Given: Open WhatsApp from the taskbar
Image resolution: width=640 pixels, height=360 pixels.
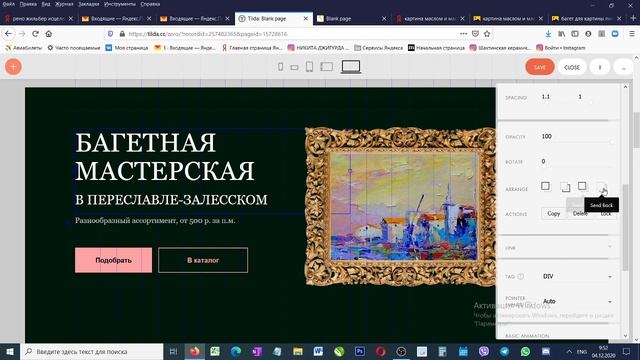Looking at the screenshot, I should (525, 351).
